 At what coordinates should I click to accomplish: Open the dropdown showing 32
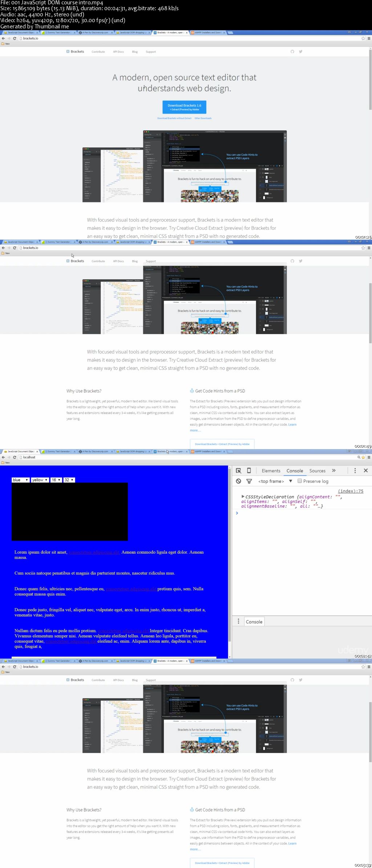[69, 480]
